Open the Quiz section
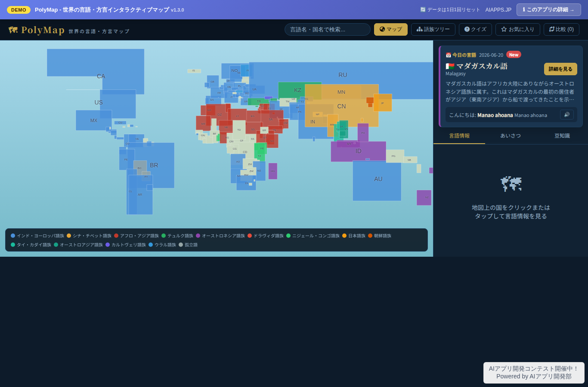The height and width of the screenshot is (387, 588). click(x=475, y=29)
